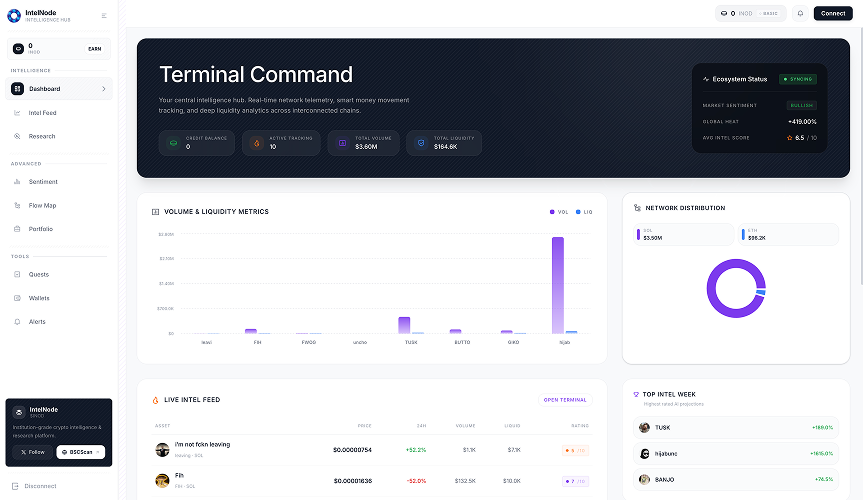Toggle the LIQ series legend
This screenshot has width=863, height=500.
584,212
